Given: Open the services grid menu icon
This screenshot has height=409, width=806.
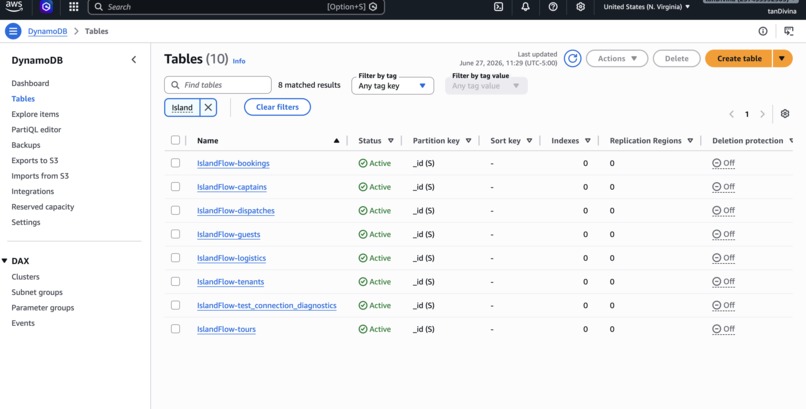Looking at the screenshot, I should 74,7.
